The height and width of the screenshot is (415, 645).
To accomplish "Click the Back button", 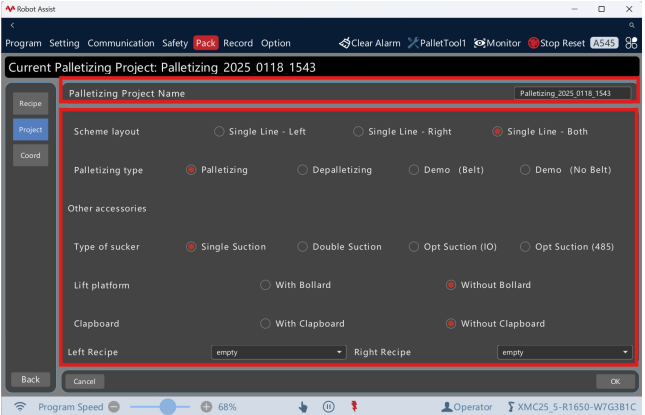I will point(30,380).
